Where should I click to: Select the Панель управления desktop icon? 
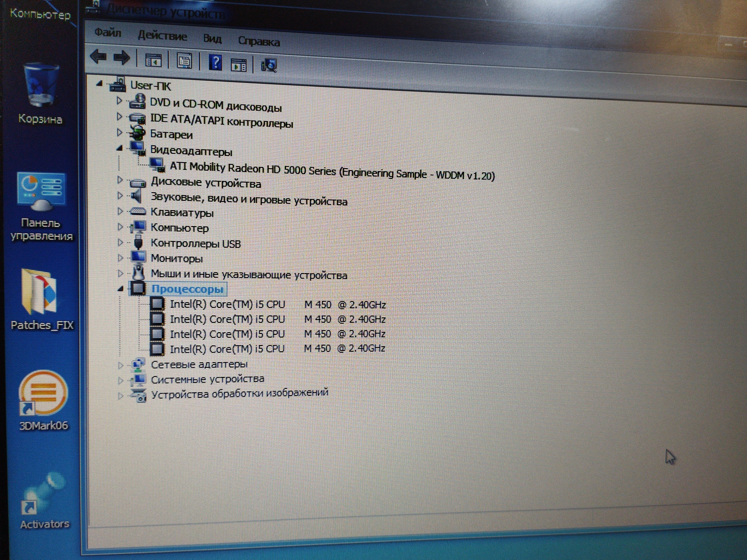pos(41,207)
